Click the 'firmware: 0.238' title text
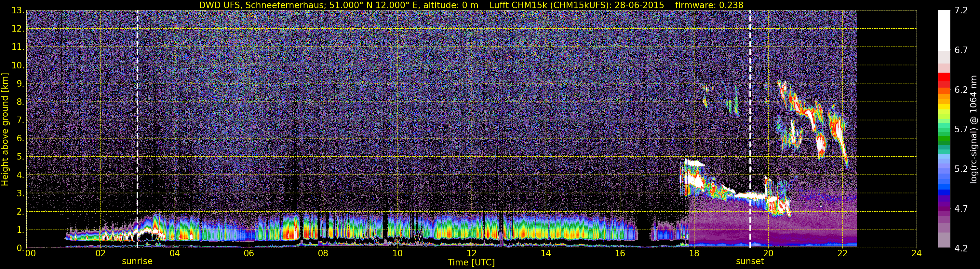The width and height of the screenshot is (980, 269). 709,5
